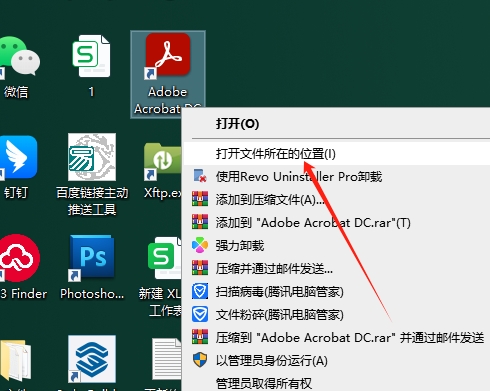Select the plain text document desktop icon
Screen dimensions: 490x391
[x=167, y=360]
